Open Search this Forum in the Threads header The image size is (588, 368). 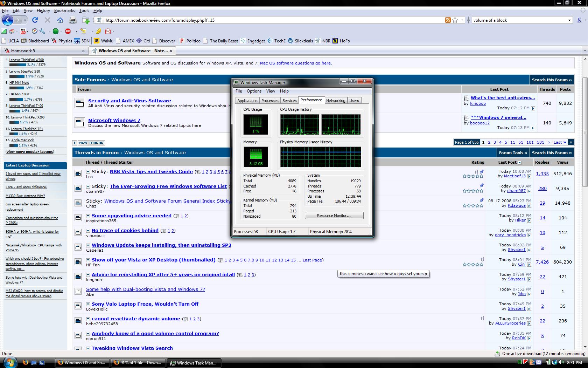552,153
